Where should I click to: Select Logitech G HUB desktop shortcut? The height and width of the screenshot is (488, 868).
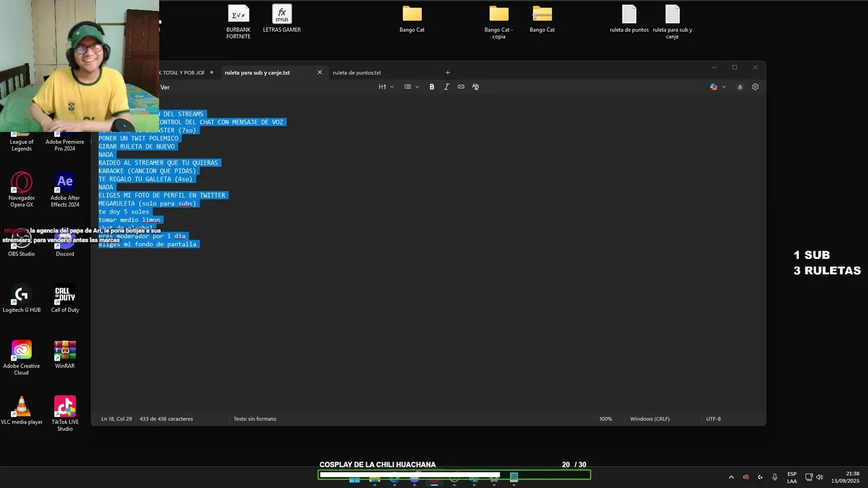tap(22, 299)
